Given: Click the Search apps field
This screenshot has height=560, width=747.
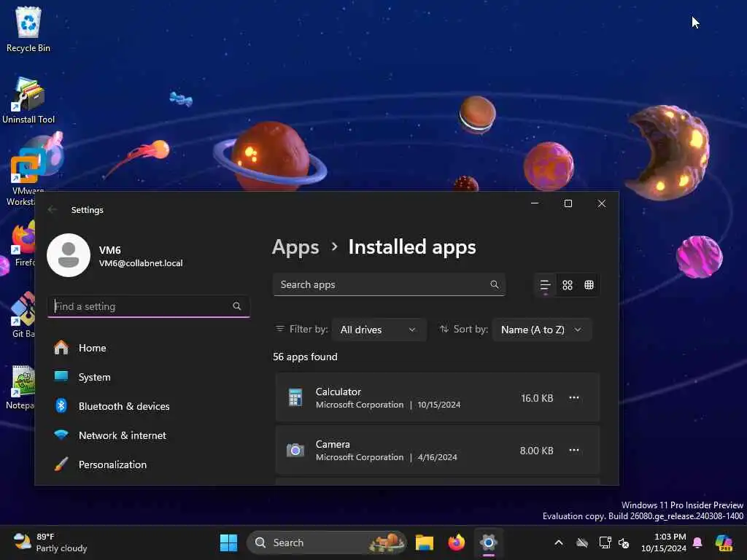Looking at the screenshot, I should [x=389, y=284].
